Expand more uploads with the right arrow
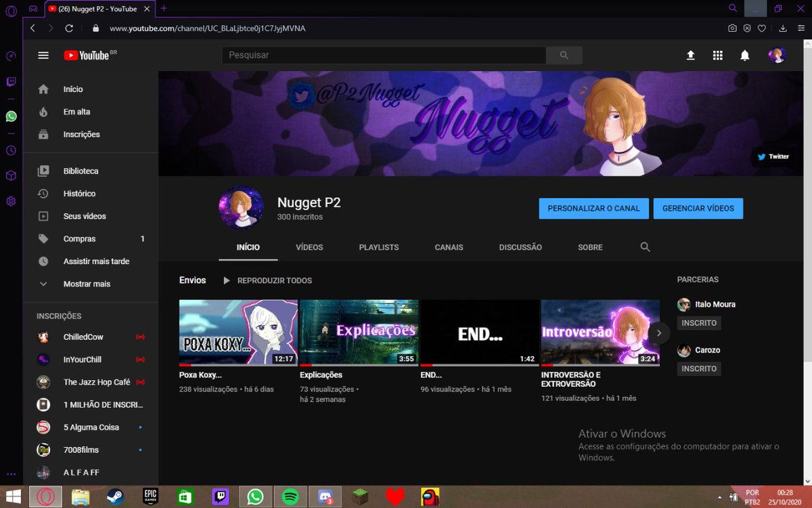 pyautogui.click(x=658, y=333)
